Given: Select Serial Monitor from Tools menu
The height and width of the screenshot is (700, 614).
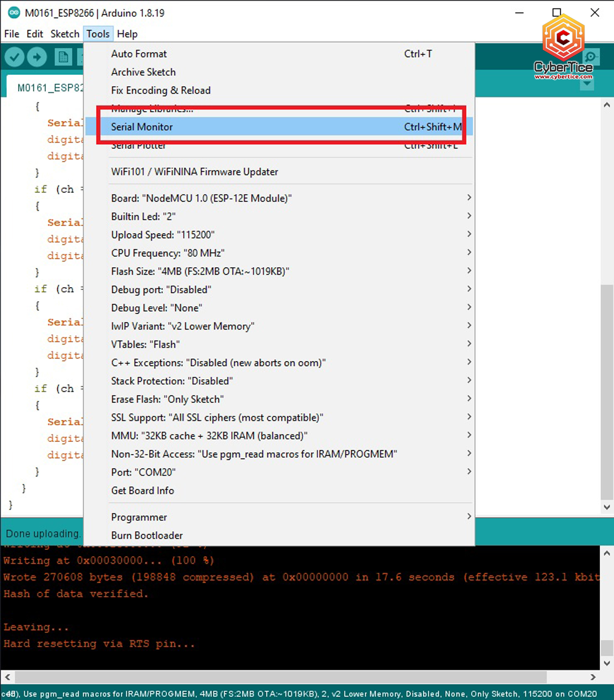Looking at the screenshot, I should (x=142, y=127).
